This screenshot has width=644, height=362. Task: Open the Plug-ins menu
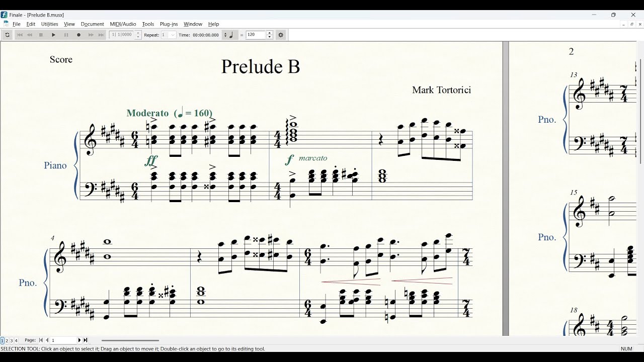pos(169,24)
